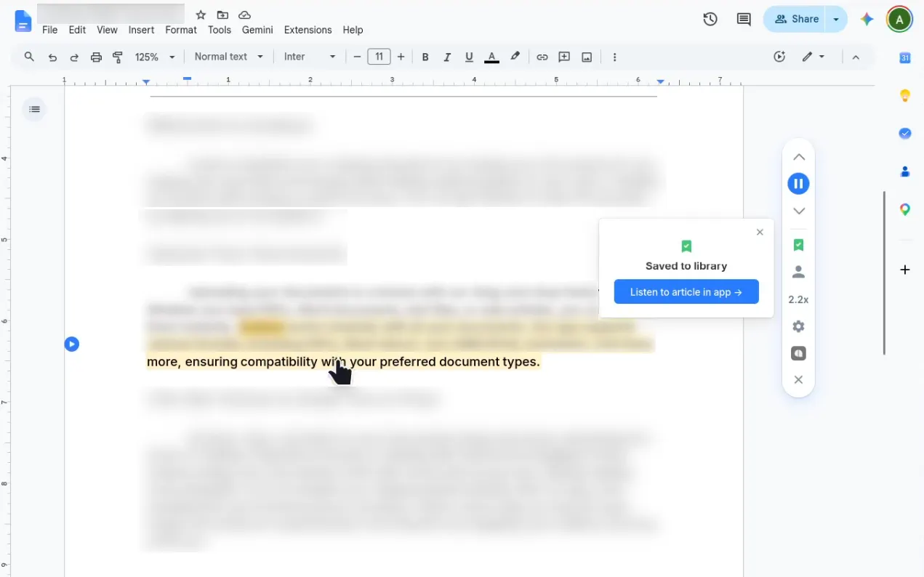Click the toolbar circular sparkle icon
Screen dimensions: 924x577
point(779,57)
